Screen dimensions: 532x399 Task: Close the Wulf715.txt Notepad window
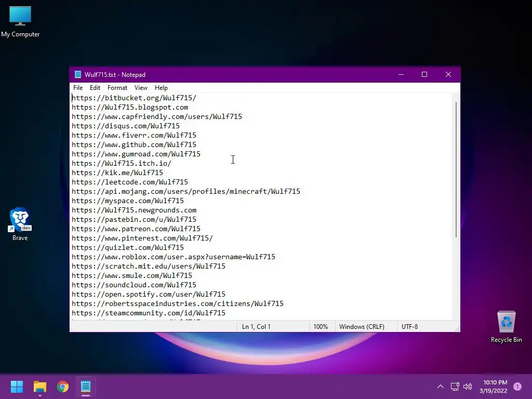448,74
